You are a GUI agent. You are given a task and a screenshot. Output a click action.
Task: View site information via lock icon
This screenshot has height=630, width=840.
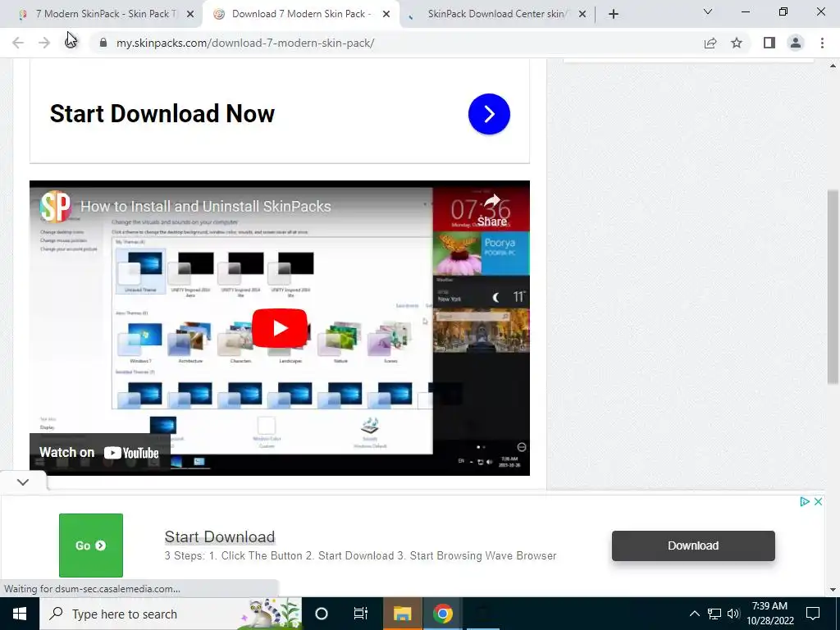pos(103,43)
